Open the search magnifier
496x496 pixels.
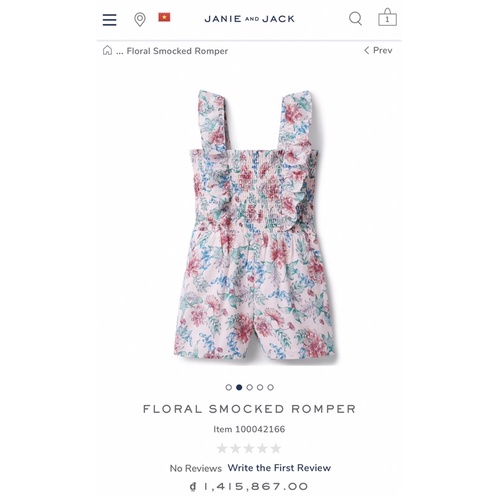(x=355, y=19)
